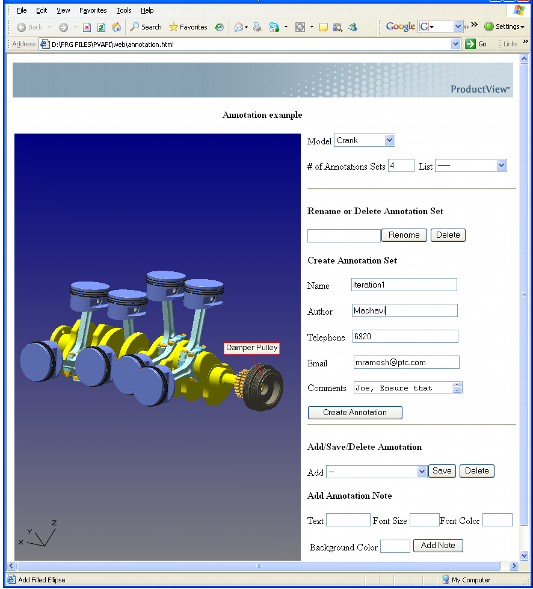Click the Email input field
Image resolution: width=533 pixels, height=589 pixels.
[x=406, y=362]
